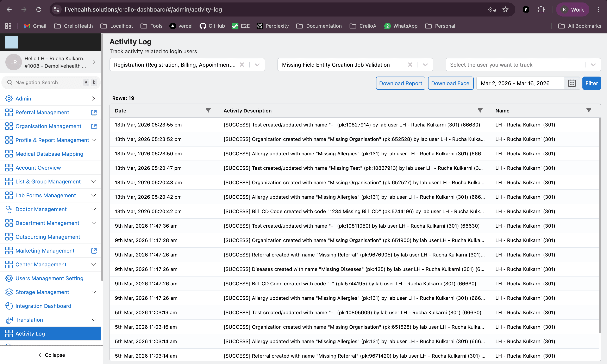Image resolution: width=607 pixels, height=364 pixels.
Task: Select the Activity Log menu item
Action: [x=51, y=333]
